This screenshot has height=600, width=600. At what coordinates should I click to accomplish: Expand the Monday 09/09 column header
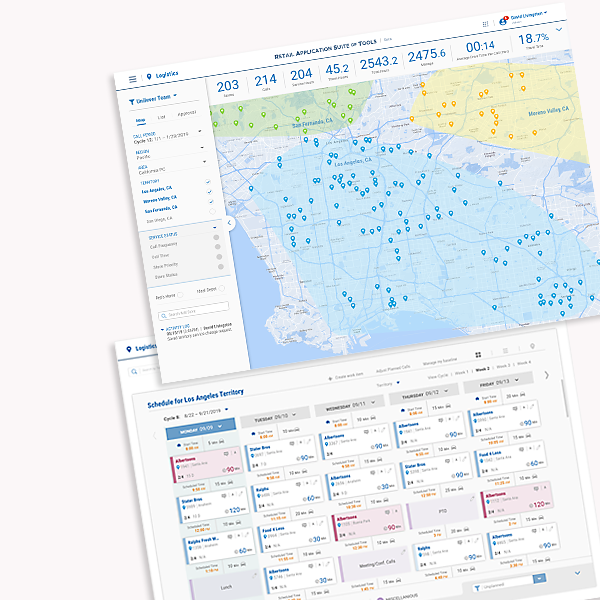(x=201, y=429)
